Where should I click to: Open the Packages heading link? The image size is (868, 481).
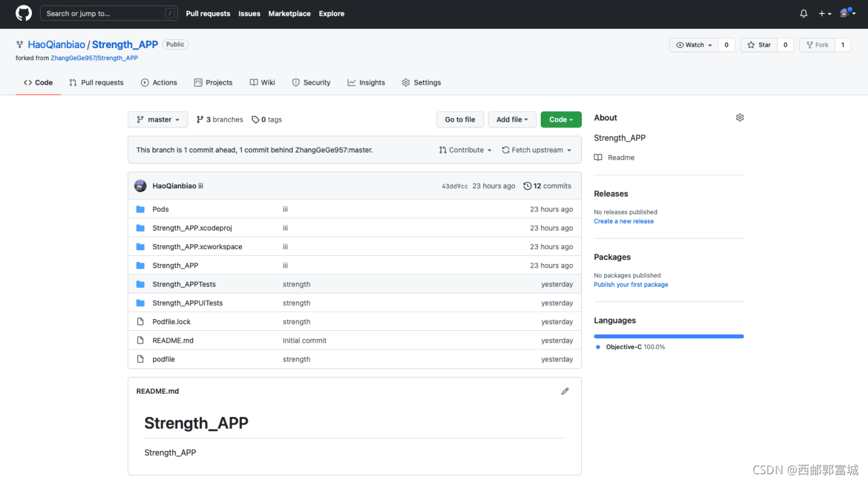tap(612, 257)
